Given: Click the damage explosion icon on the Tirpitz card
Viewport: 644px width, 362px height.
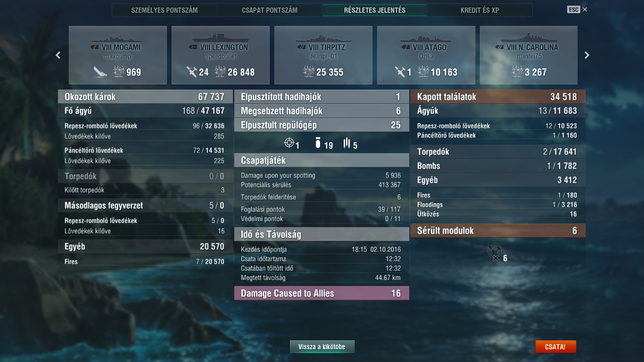Looking at the screenshot, I should (x=308, y=72).
